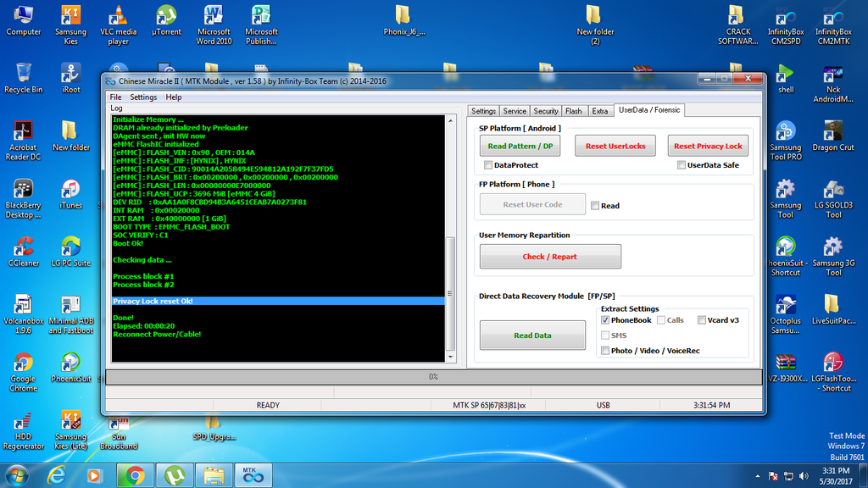Open the µTorrent taskbar icon
868x488 pixels.
tap(175, 474)
